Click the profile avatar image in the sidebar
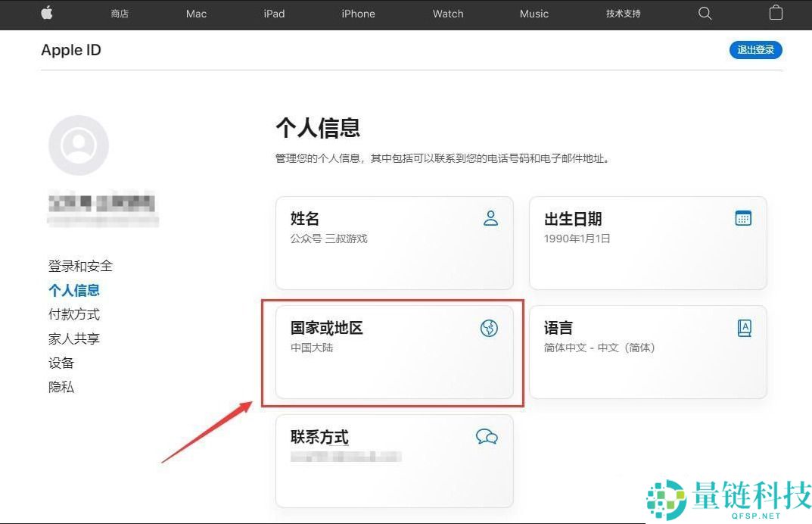Viewport: 812px width, 524px height. click(x=79, y=145)
